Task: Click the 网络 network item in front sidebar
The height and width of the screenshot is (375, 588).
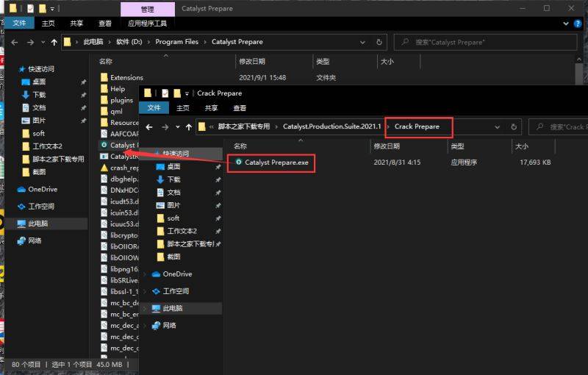Action: click(x=169, y=326)
